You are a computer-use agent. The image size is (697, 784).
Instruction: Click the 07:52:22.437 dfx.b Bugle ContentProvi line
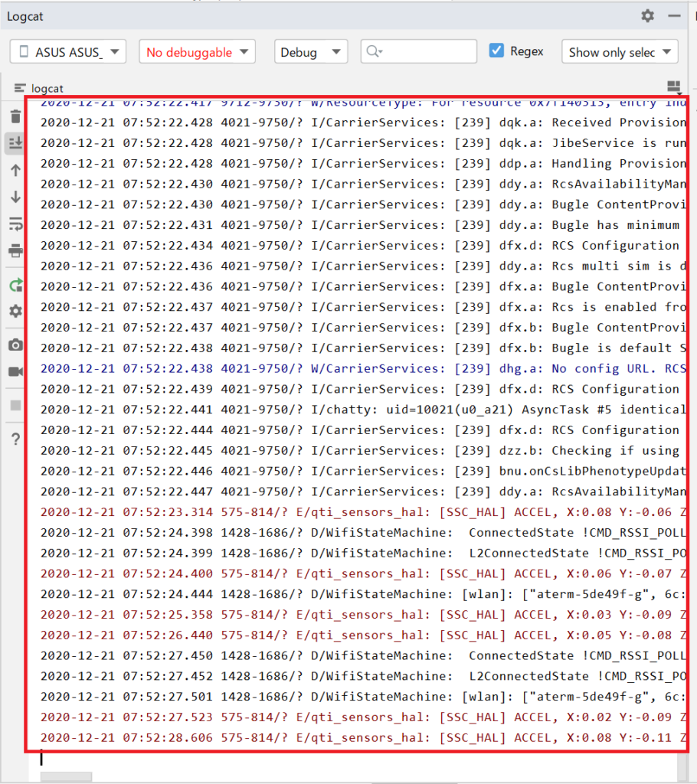(x=363, y=328)
